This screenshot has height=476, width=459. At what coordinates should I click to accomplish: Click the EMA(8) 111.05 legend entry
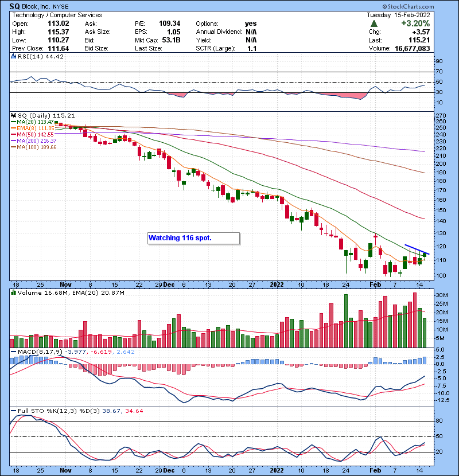pyautogui.click(x=33, y=128)
